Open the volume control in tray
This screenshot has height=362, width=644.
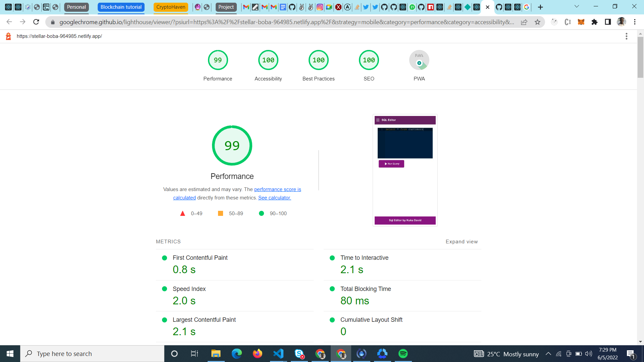click(x=589, y=354)
